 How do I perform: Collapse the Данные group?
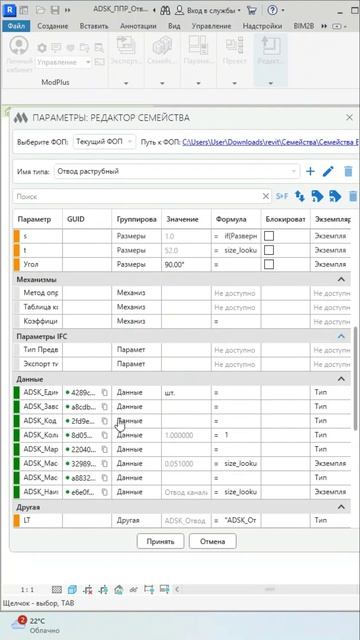[x=341, y=379]
